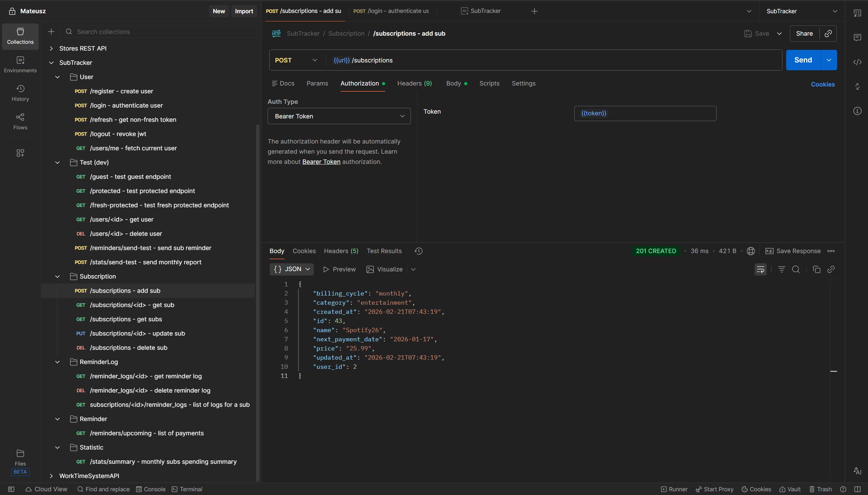The image size is (868, 495).
Task: Open the Bearer Token documentation link
Action: 321,162
